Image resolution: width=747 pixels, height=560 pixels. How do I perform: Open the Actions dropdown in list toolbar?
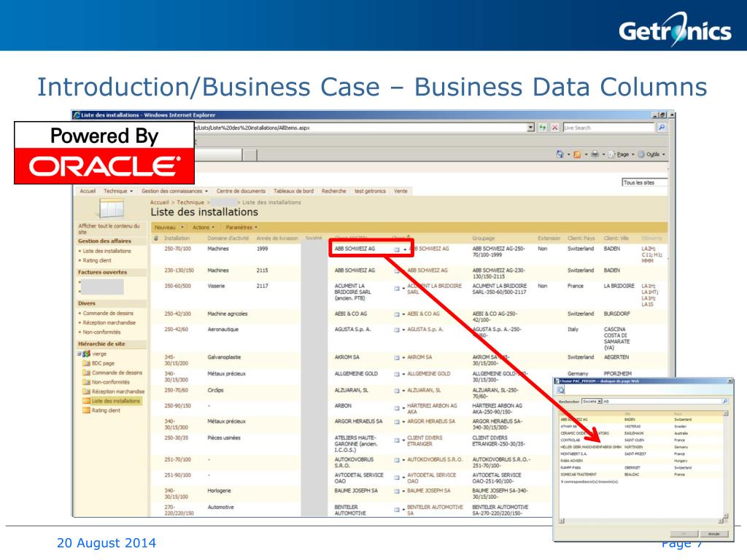click(x=204, y=227)
